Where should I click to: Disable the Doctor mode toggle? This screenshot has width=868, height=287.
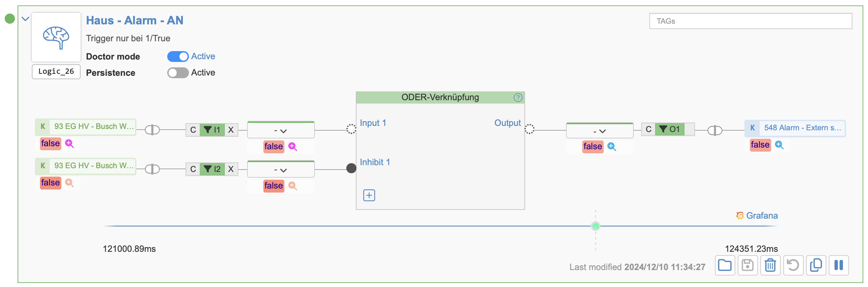(178, 57)
